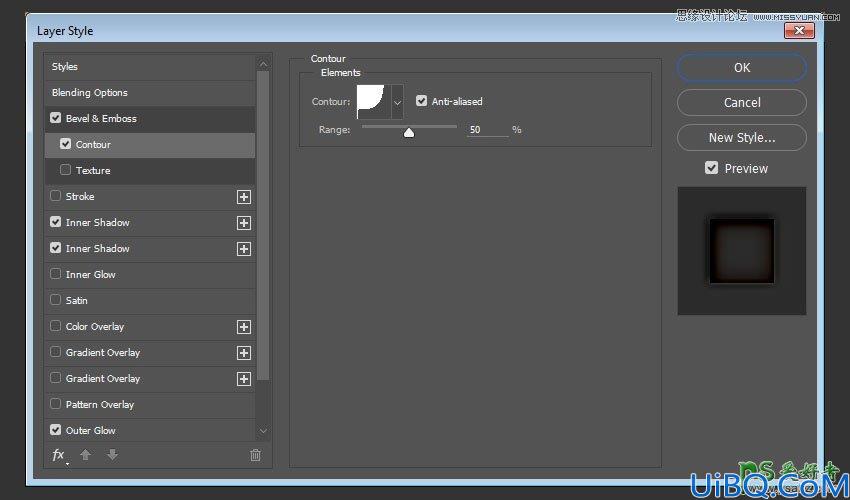Uncheck the second Inner Shadow checkbox
The height and width of the screenshot is (500, 850).
click(x=55, y=248)
